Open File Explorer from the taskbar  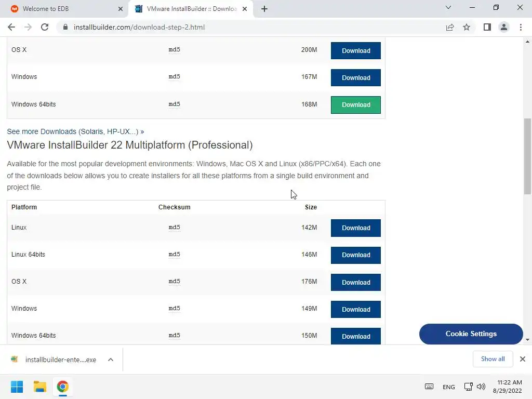tap(40, 387)
